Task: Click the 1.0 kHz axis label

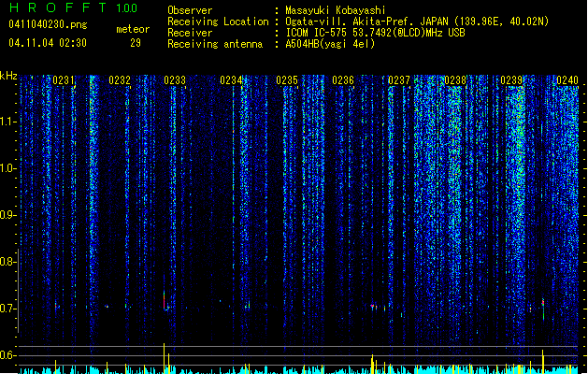Action: click(x=8, y=168)
